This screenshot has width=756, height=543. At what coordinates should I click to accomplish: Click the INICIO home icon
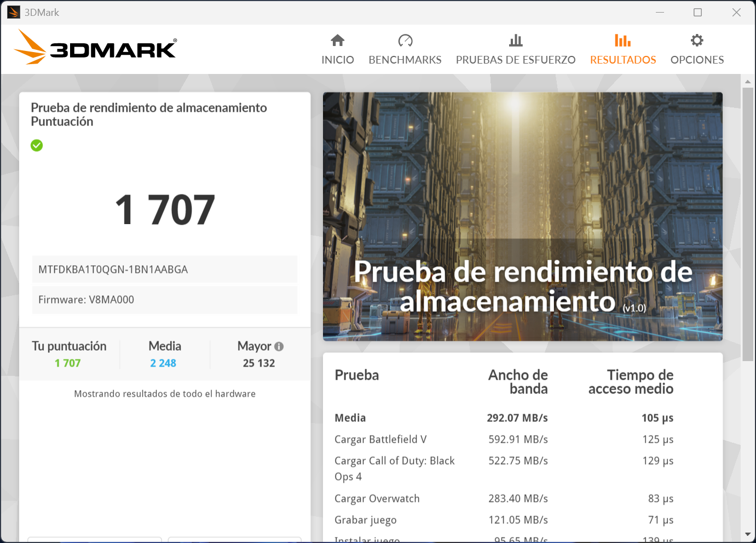338,40
